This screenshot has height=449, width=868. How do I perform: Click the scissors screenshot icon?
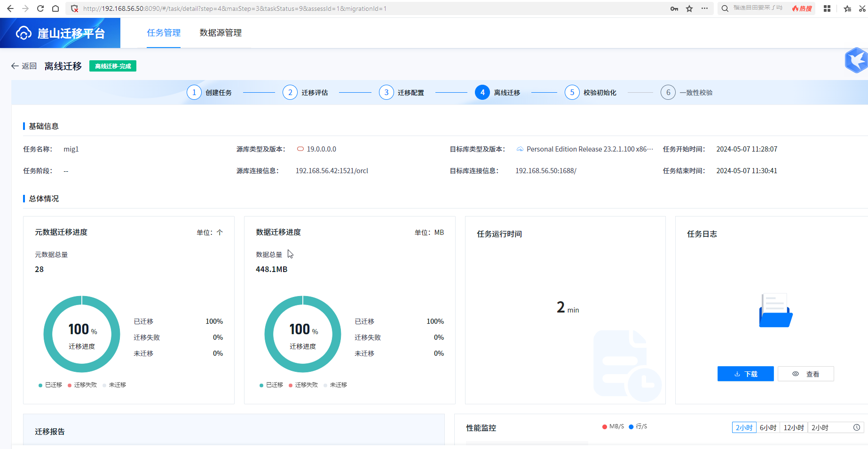[862, 8]
